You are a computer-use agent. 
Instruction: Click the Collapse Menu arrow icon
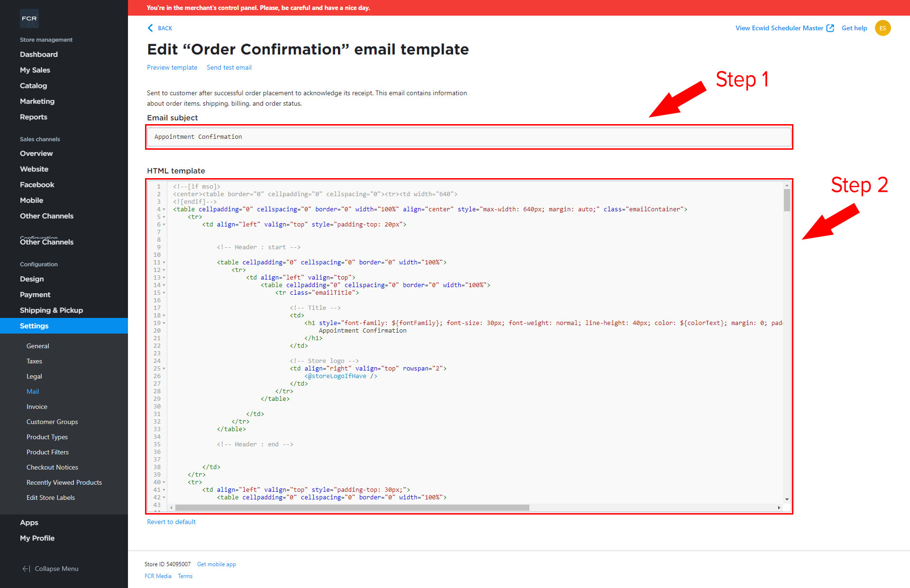click(27, 569)
